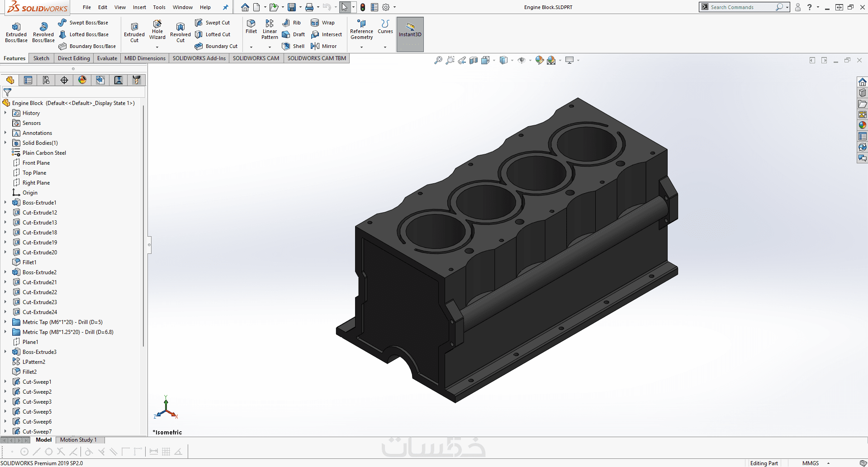Open the Wrap tool
This screenshot has height=467, width=868.
[323, 23]
